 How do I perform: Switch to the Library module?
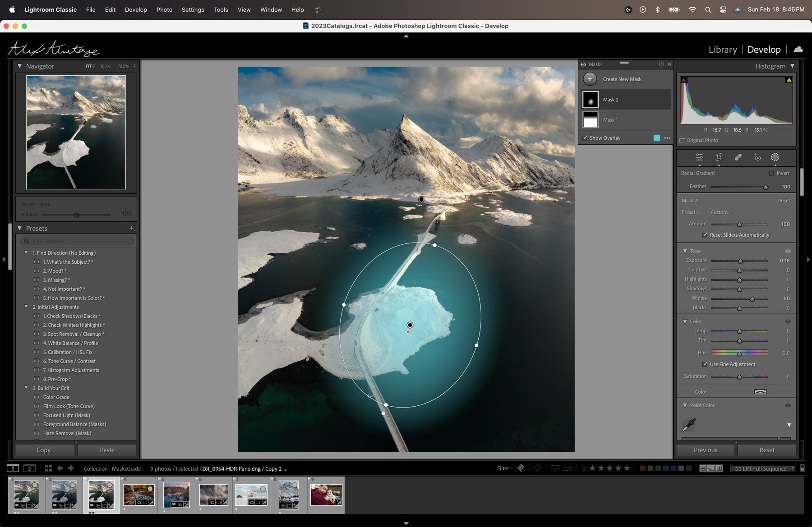[x=723, y=50]
